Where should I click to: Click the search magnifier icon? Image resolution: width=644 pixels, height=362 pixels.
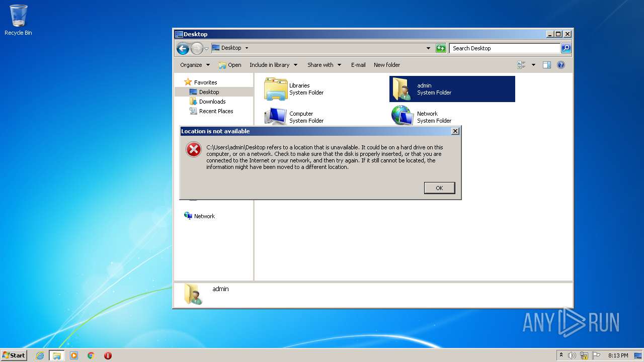(566, 48)
